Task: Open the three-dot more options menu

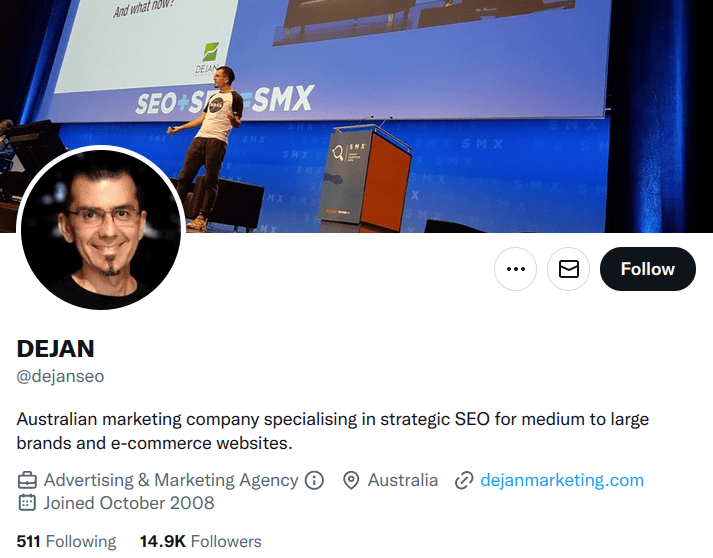Action: [515, 269]
